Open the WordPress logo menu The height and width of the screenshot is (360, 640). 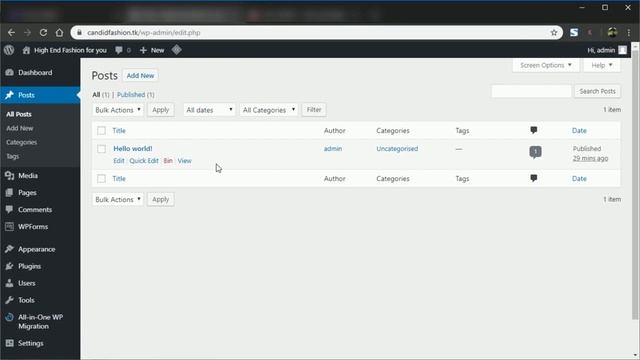[x=9, y=50]
